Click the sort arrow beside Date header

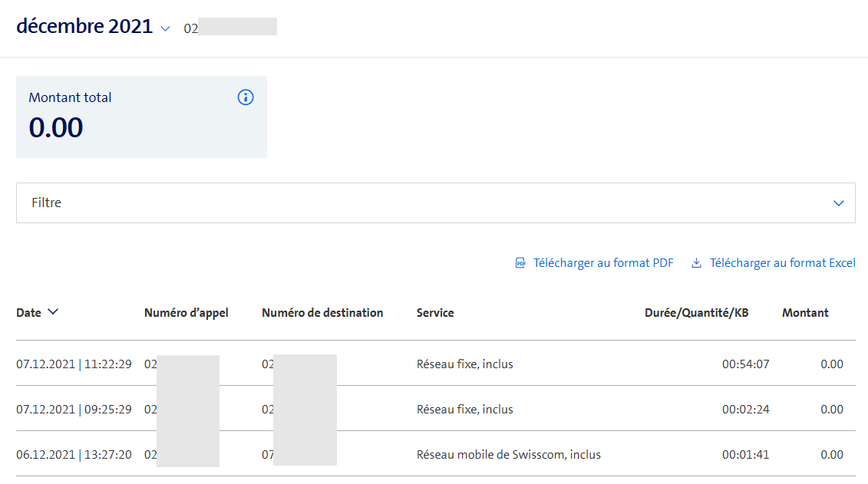53,312
